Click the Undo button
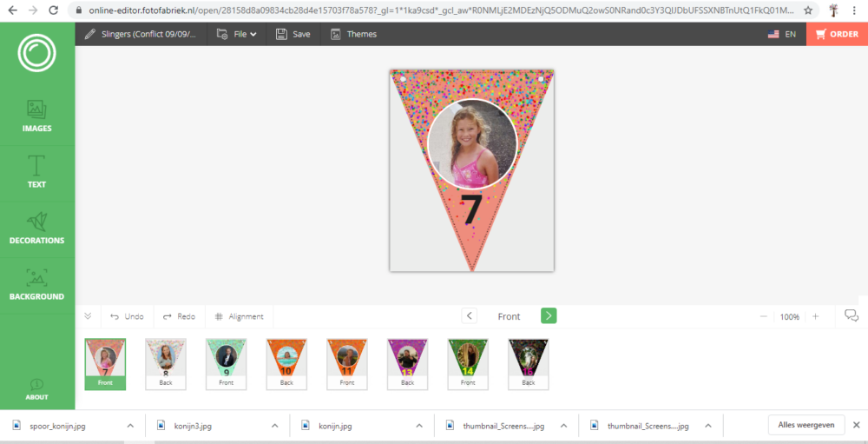This screenshot has height=444, width=868. pyautogui.click(x=127, y=316)
